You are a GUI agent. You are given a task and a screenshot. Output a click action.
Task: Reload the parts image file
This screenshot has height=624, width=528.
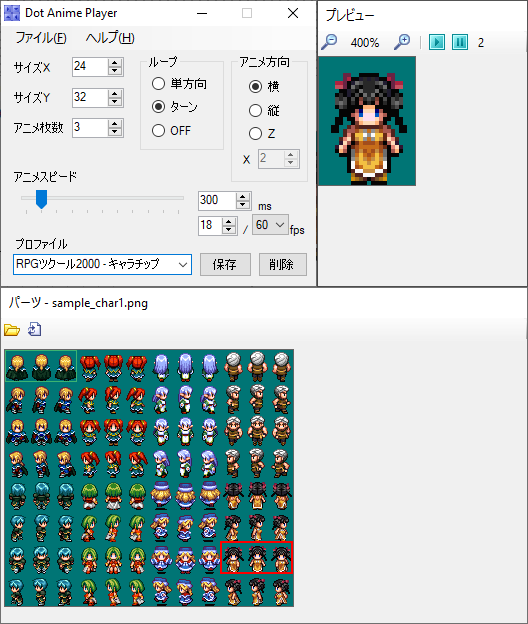pos(35,330)
